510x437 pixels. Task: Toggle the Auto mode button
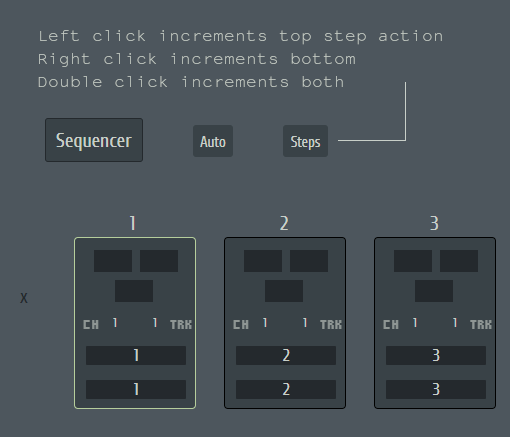[x=213, y=141]
